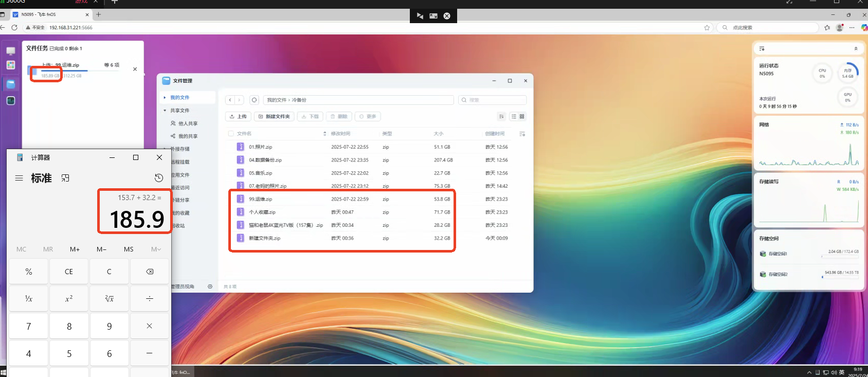
Task: Click the MS memory store button
Action: coord(129,249)
